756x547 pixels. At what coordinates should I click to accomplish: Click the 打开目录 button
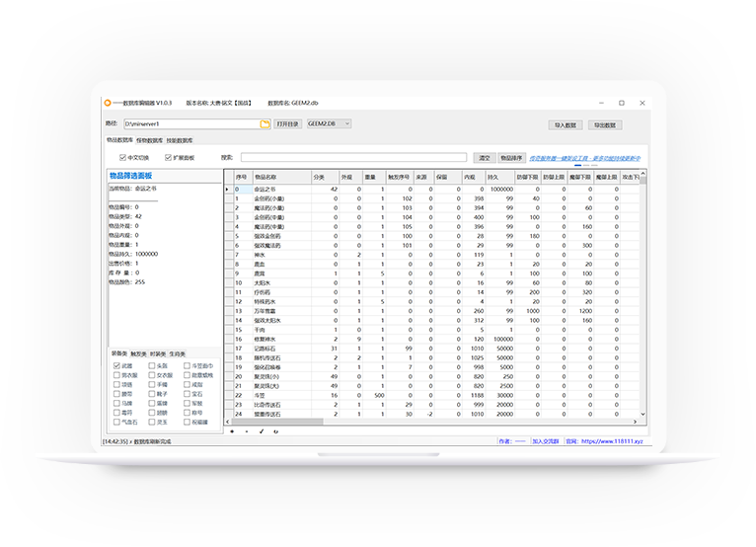click(x=287, y=124)
